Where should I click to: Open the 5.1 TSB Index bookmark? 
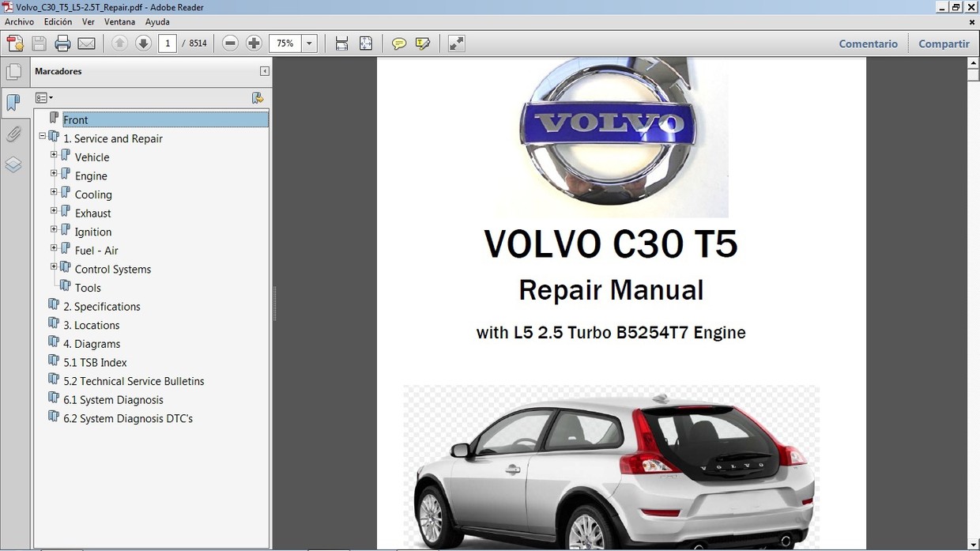click(x=95, y=362)
